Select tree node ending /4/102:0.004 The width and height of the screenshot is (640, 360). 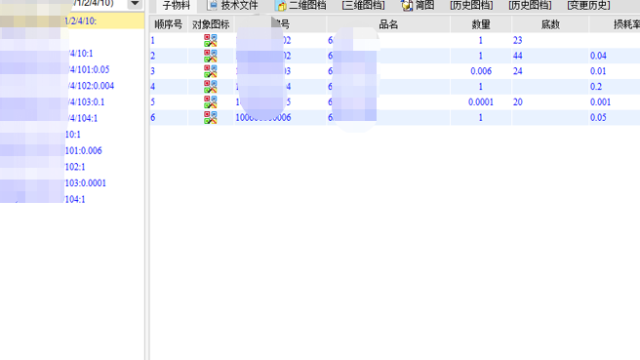(91, 86)
